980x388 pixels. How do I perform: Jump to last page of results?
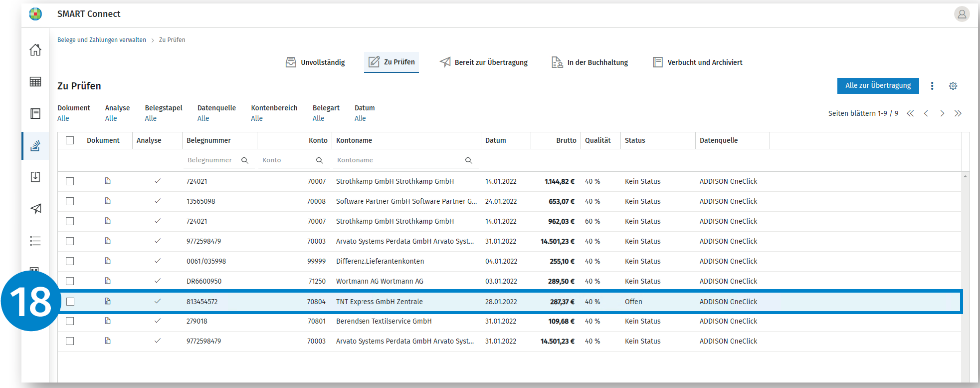[958, 113]
